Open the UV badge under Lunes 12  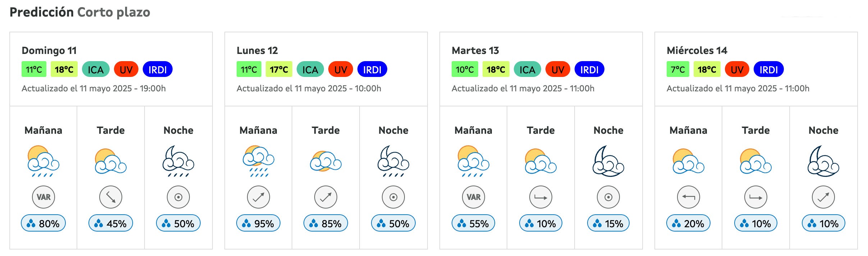point(341,69)
